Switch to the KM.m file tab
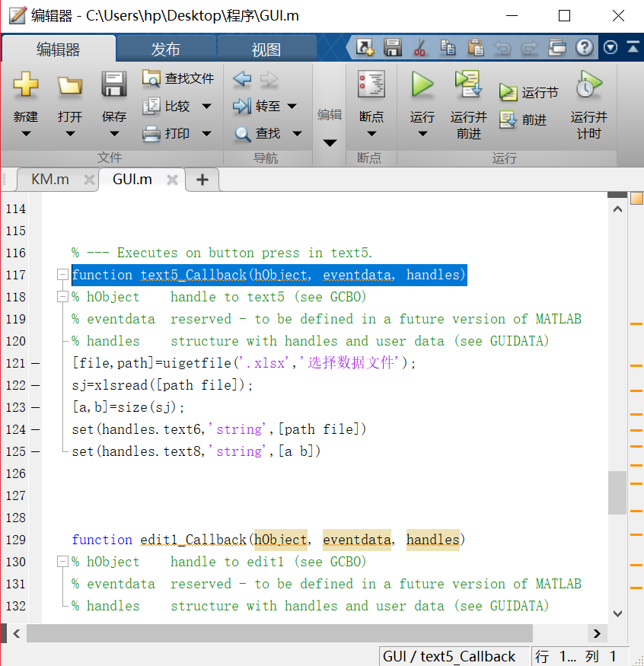The width and height of the screenshot is (644, 666). 49,180
